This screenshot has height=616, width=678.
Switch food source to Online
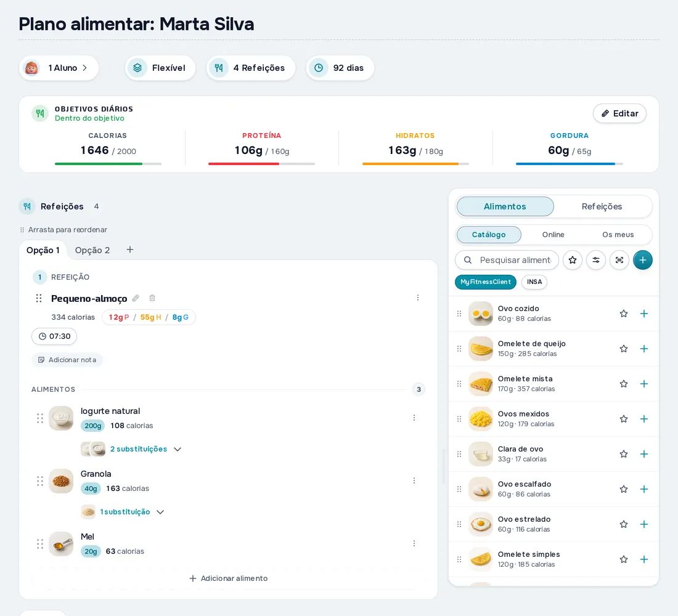click(x=553, y=234)
